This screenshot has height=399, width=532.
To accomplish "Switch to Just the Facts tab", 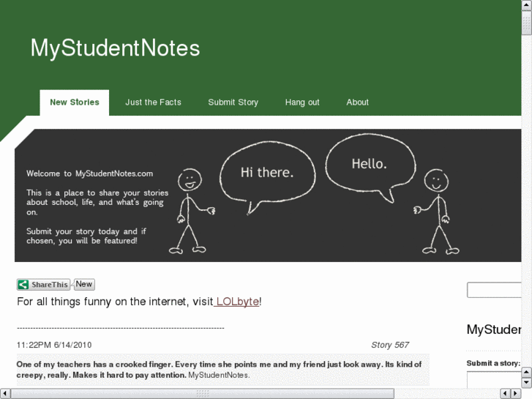I will [x=153, y=102].
